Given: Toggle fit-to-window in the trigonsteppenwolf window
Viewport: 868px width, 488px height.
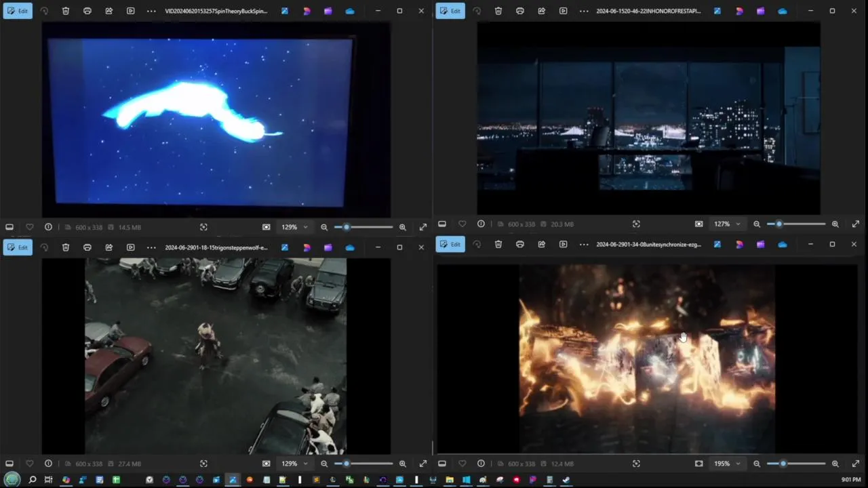Looking at the screenshot, I should coord(267,464).
